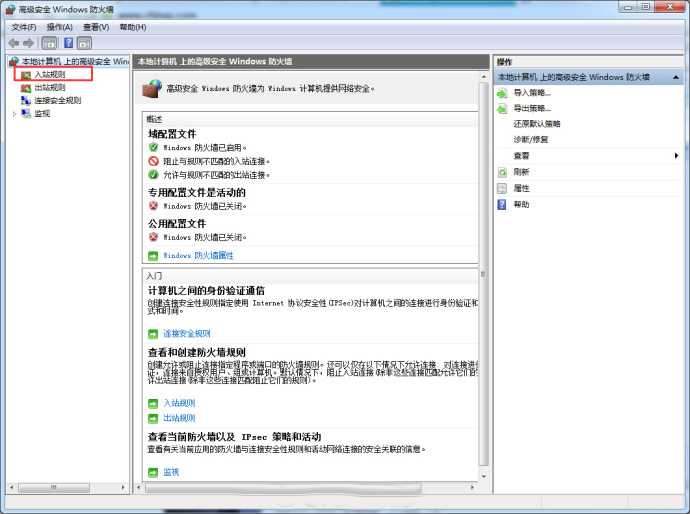This screenshot has width=690, height=514.
Task: Click the 属性 properties icon
Action: click(x=502, y=189)
